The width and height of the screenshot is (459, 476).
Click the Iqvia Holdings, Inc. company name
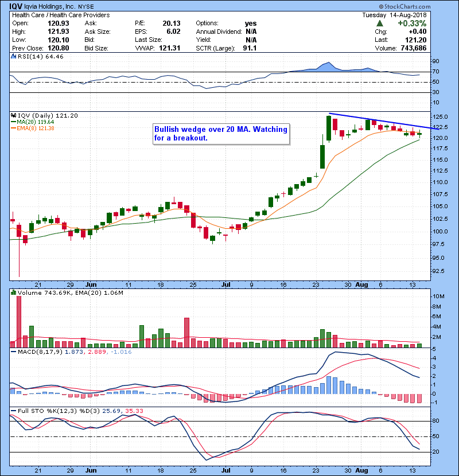pyautogui.click(x=50, y=7)
